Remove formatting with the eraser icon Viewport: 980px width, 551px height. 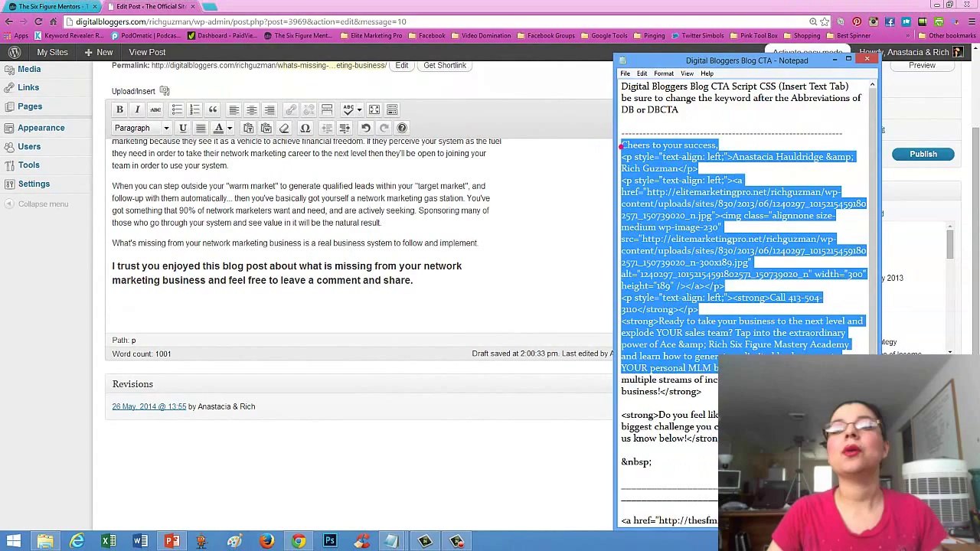(x=284, y=128)
